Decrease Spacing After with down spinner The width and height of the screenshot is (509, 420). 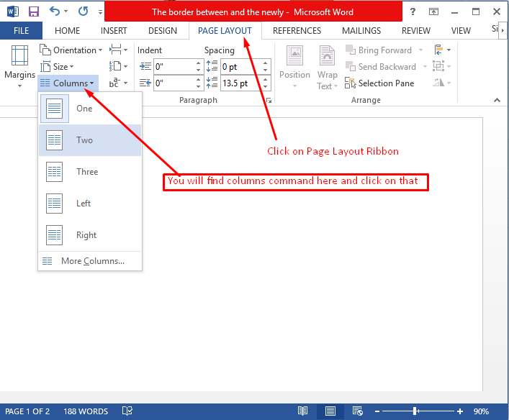click(x=266, y=87)
